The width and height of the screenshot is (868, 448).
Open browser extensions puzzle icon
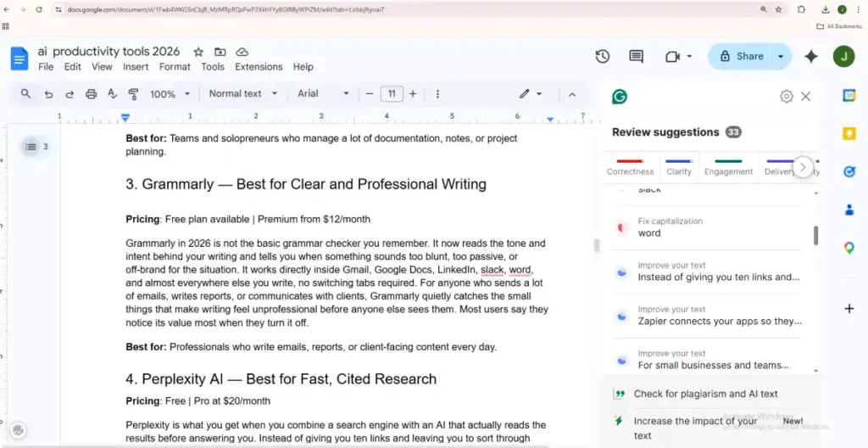tap(801, 9)
